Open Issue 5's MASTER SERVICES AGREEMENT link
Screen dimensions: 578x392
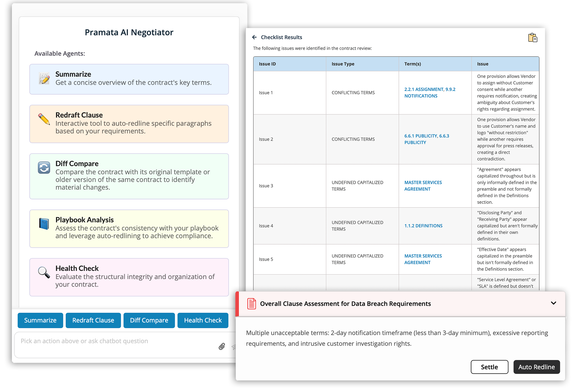point(423,259)
